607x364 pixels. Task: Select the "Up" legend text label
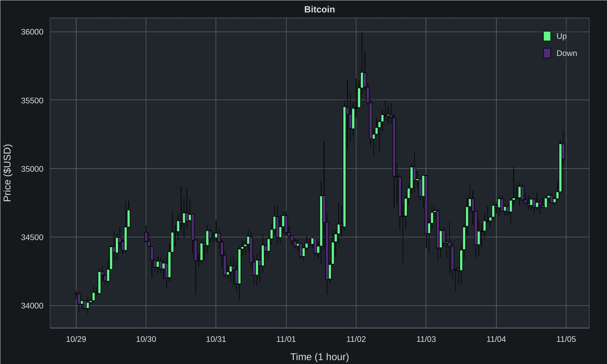pyautogui.click(x=561, y=36)
